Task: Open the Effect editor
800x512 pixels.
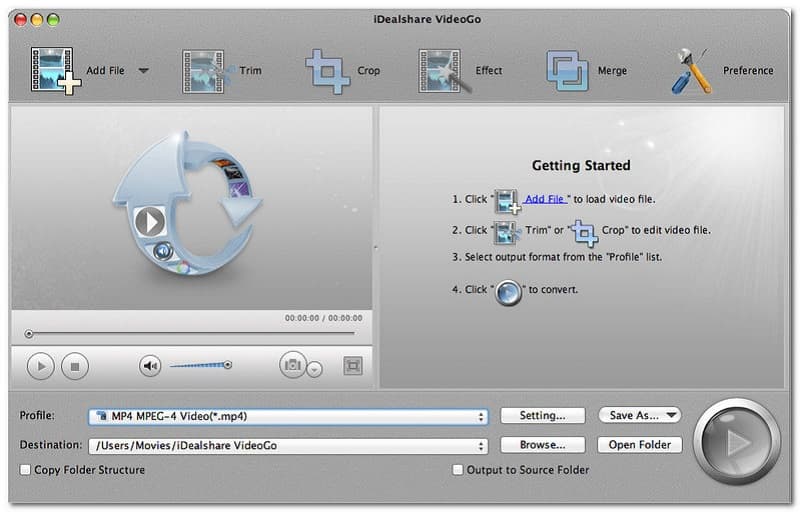Action: pyautogui.click(x=444, y=71)
